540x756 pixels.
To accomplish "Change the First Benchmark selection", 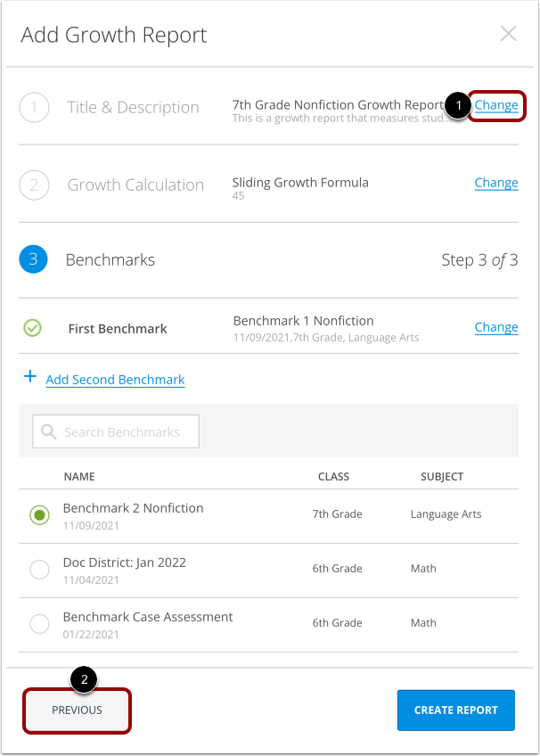I will coord(496,327).
